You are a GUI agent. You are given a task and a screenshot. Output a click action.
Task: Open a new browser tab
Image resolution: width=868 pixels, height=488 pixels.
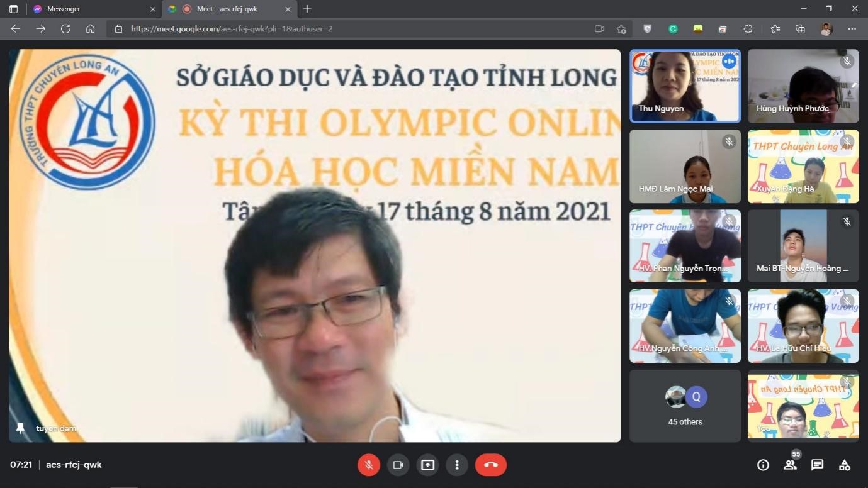pyautogui.click(x=307, y=9)
